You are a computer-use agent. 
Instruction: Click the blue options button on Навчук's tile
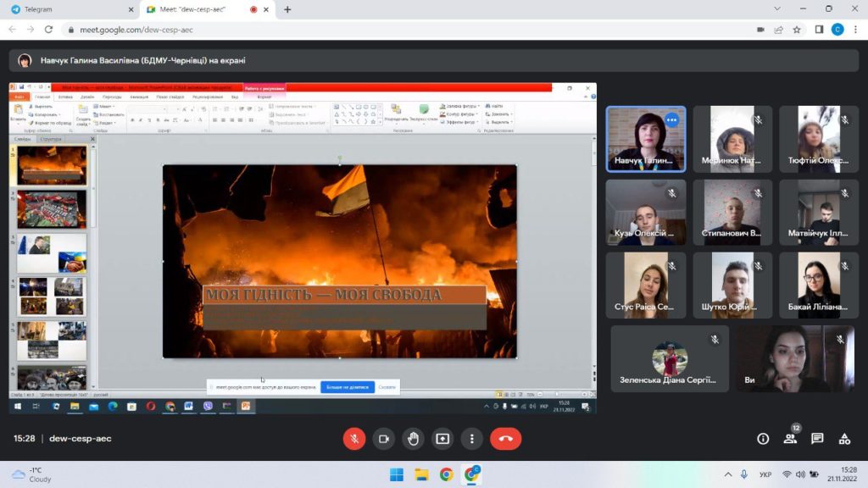672,120
